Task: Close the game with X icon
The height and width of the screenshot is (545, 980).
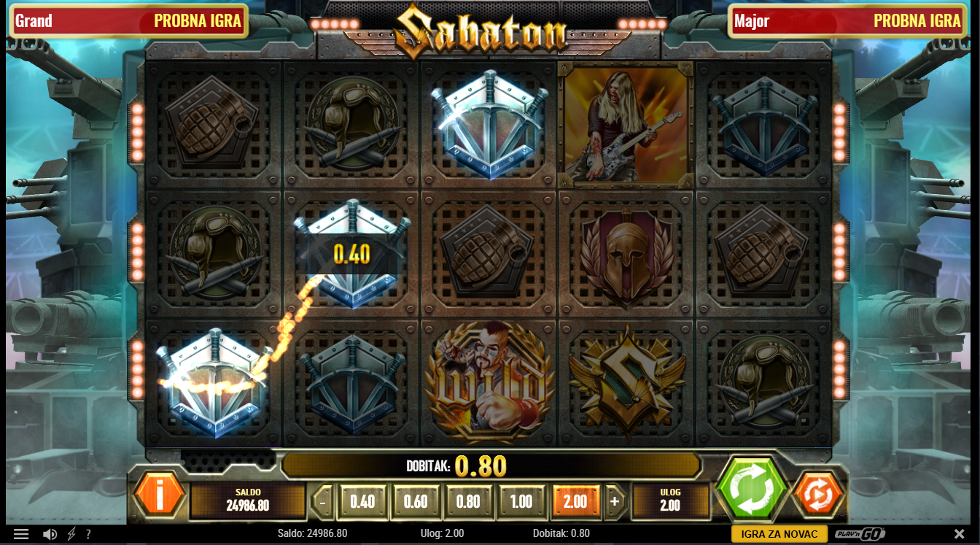Action: coord(959,534)
